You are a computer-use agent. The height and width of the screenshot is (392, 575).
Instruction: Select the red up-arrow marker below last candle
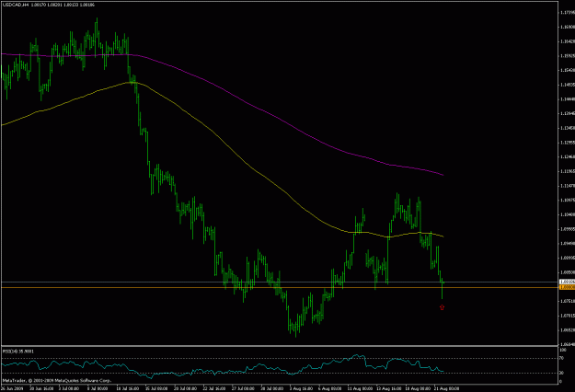442,307
